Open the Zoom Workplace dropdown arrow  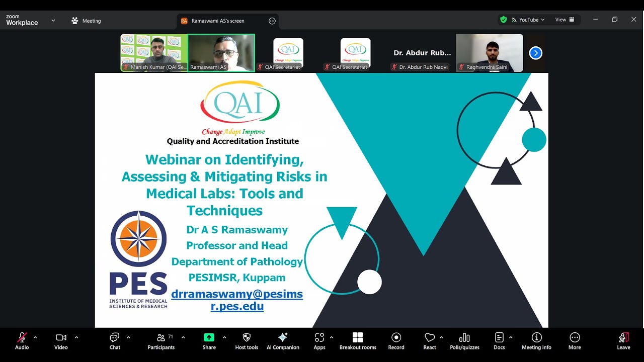[x=53, y=21]
